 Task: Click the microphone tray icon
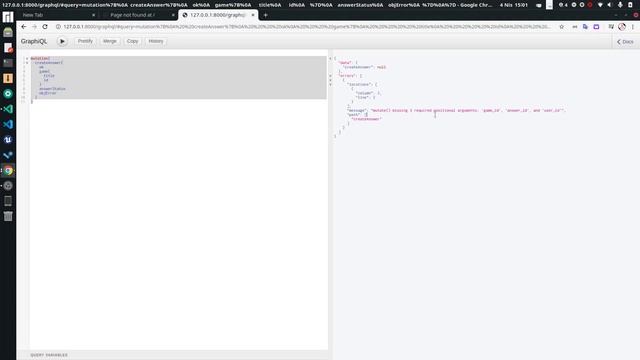(620, 5)
